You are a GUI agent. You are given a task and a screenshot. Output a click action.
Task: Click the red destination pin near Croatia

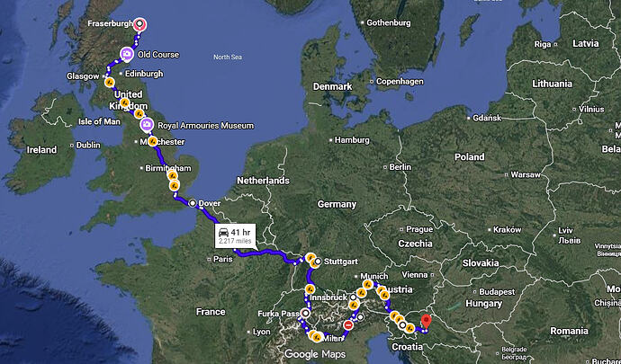(426, 321)
